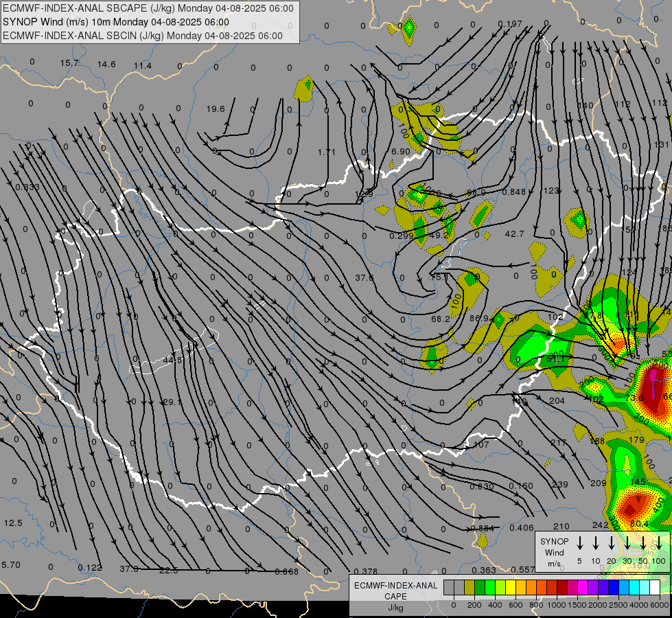Click the 44.8 value inside the lake outline
Image resolution: width=672 pixels, height=618 pixels.
pyautogui.click(x=173, y=360)
